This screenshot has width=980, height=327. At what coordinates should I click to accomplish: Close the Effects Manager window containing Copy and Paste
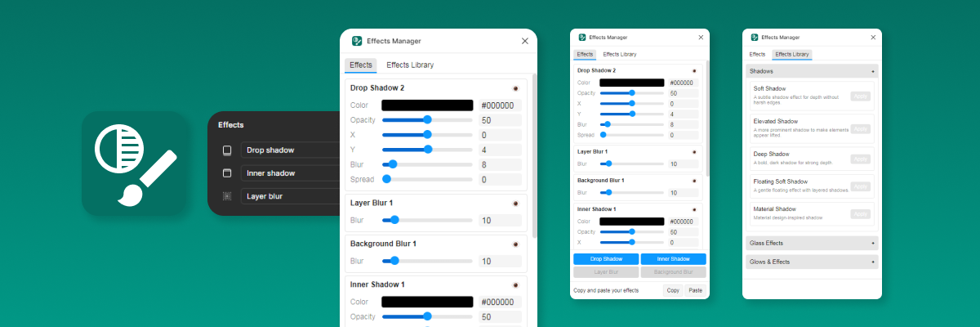point(701,37)
